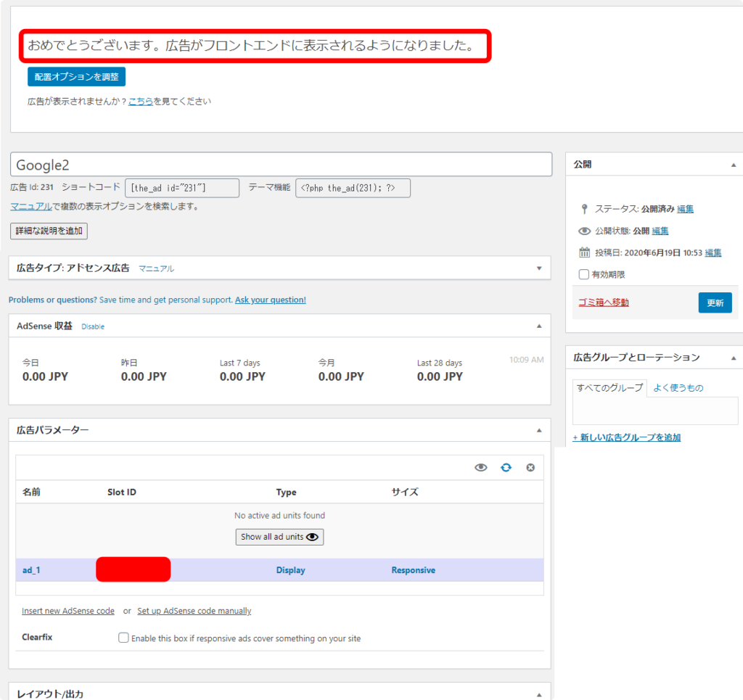
Task: Edit the ステータス via its 編集 link
Action: click(x=685, y=209)
